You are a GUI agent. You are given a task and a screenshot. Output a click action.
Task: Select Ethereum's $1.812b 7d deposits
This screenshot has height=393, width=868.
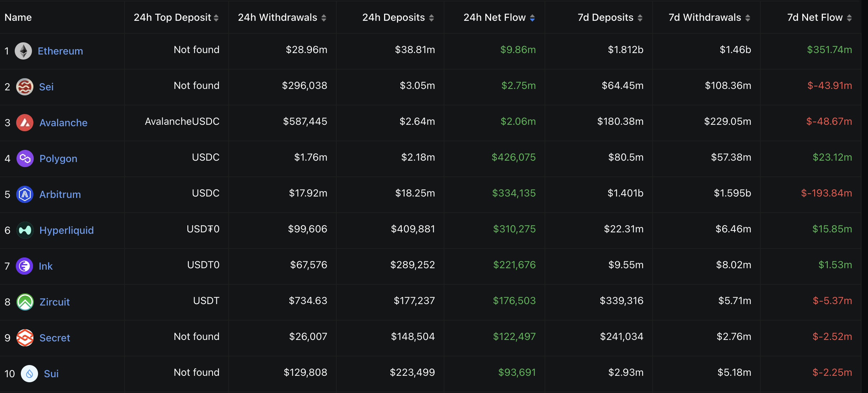pos(626,50)
